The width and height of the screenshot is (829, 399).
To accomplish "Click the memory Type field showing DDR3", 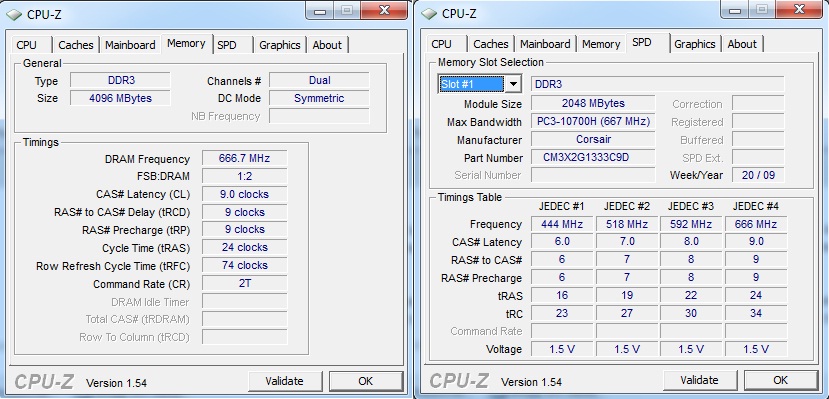I will 121,80.
